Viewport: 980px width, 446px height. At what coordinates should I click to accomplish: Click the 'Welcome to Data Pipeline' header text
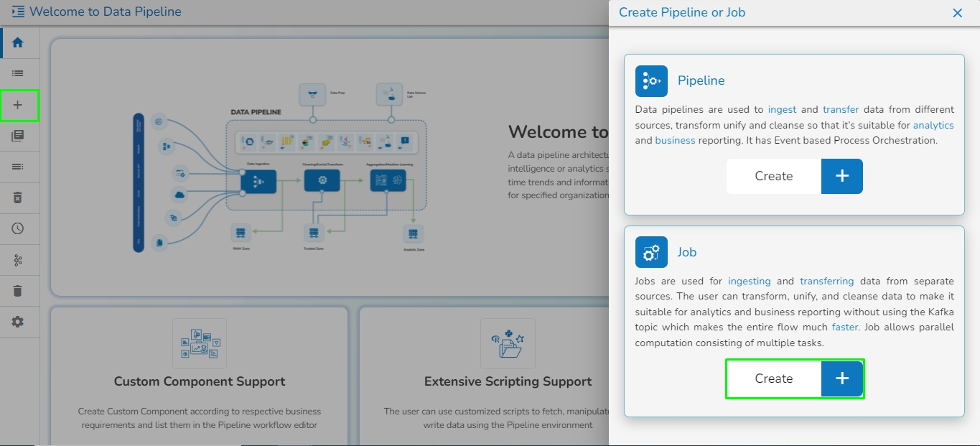(106, 11)
